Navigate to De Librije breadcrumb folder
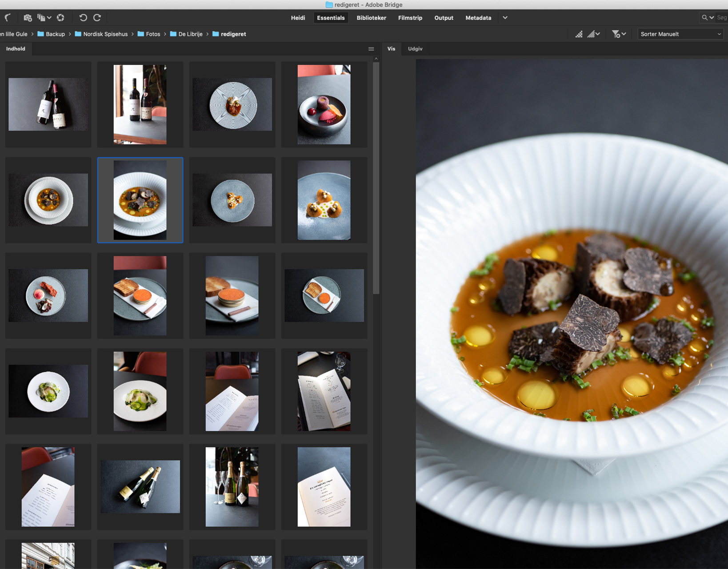The image size is (728, 569). tap(186, 34)
